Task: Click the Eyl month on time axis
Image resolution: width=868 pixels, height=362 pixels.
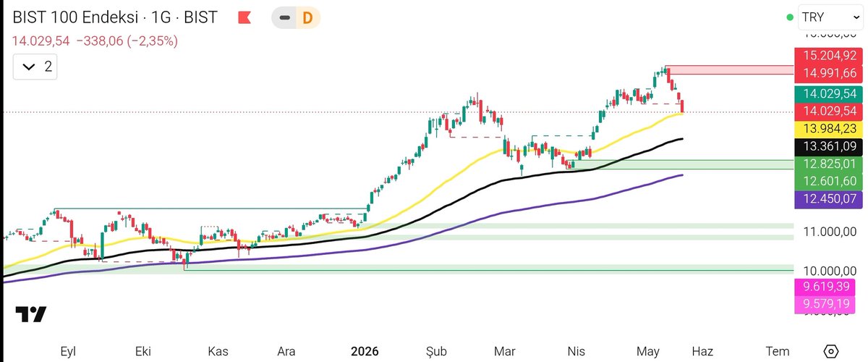Action: pos(69,351)
